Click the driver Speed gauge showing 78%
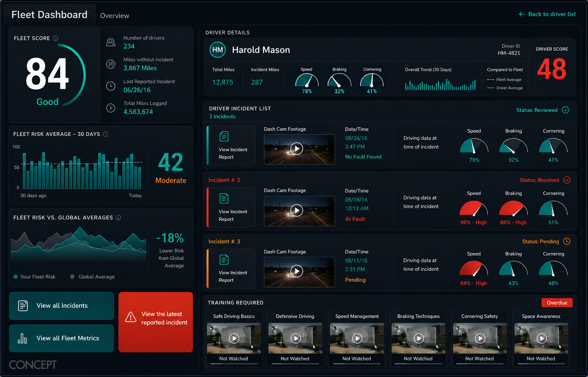This screenshot has height=377, width=588. pyautogui.click(x=307, y=80)
